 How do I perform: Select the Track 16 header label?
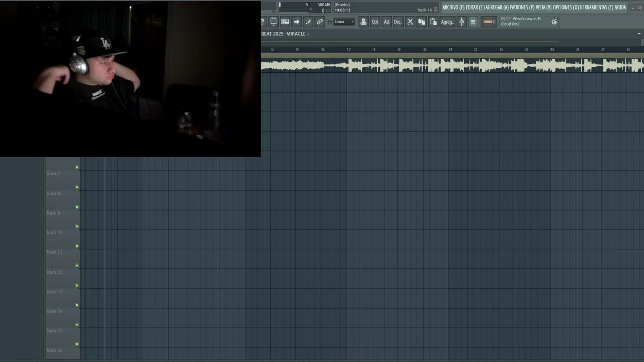(x=54, y=350)
